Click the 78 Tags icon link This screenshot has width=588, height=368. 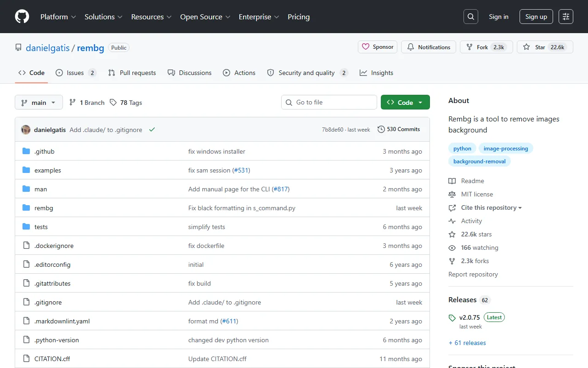coord(113,103)
